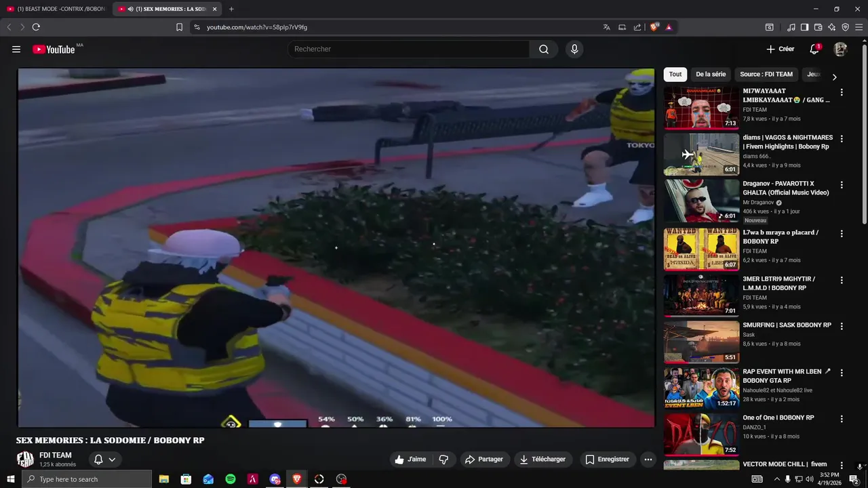Open options for SMURFING SASK BOBONY video
The width and height of the screenshot is (868, 488).
(842, 327)
